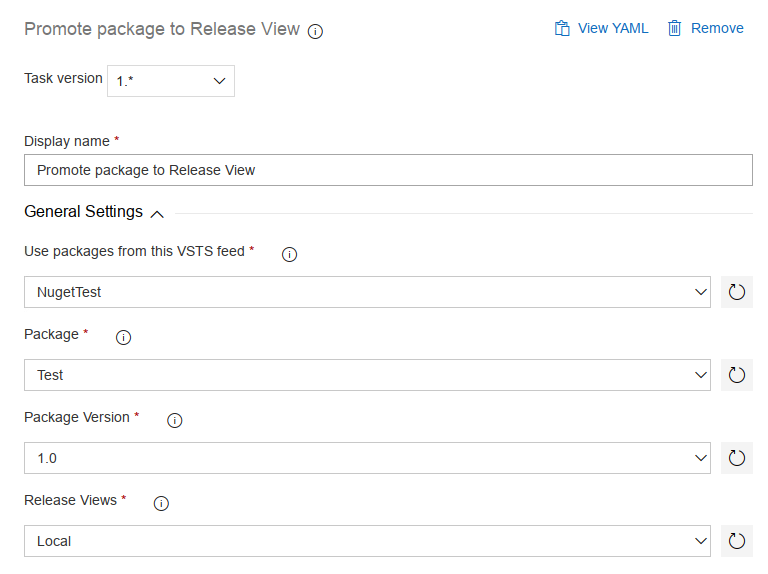Click the Display name text field
Screen dimensions: 768x574
click(388, 170)
